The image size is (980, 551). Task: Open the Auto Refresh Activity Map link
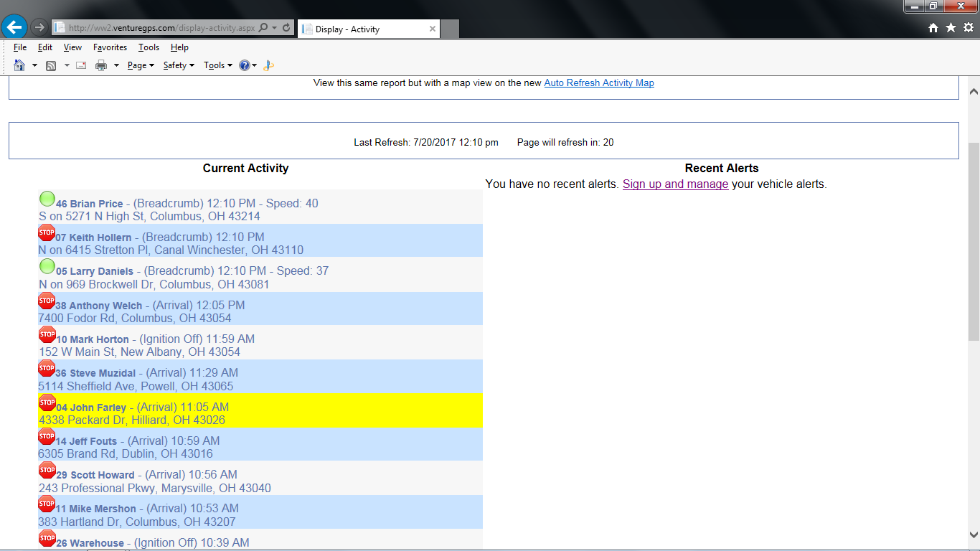(x=599, y=83)
